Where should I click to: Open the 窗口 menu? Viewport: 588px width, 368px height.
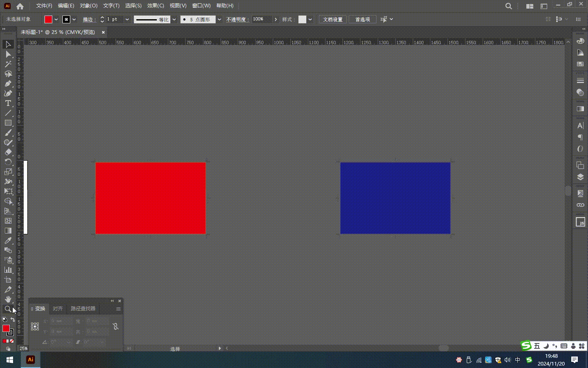201,5
